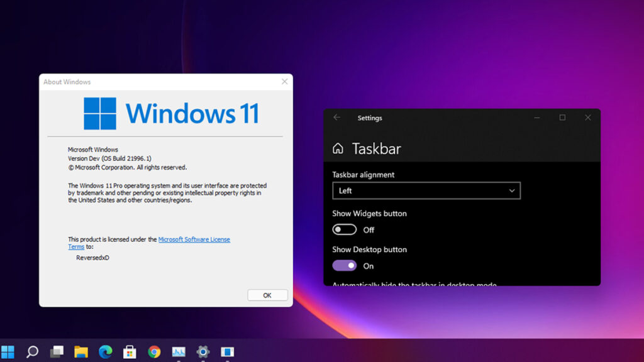This screenshot has width=644, height=362.
Task: Click the Search icon in the taskbar
Action: 31,352
